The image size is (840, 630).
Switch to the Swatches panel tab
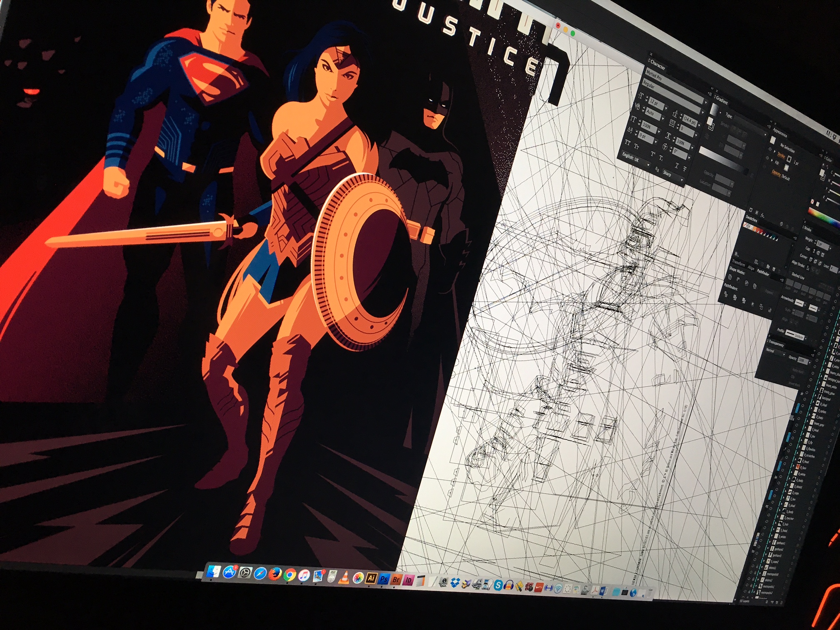751,219
